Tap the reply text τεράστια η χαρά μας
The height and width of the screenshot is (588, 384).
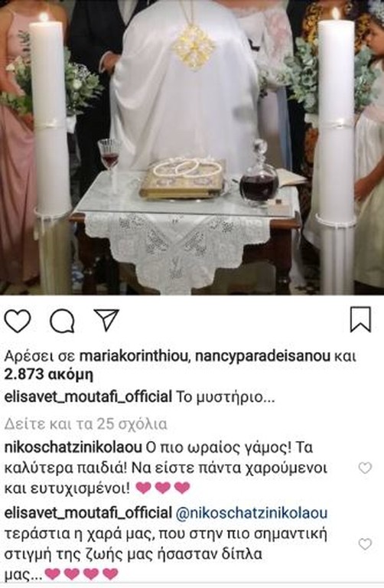(x=77, y=533)
